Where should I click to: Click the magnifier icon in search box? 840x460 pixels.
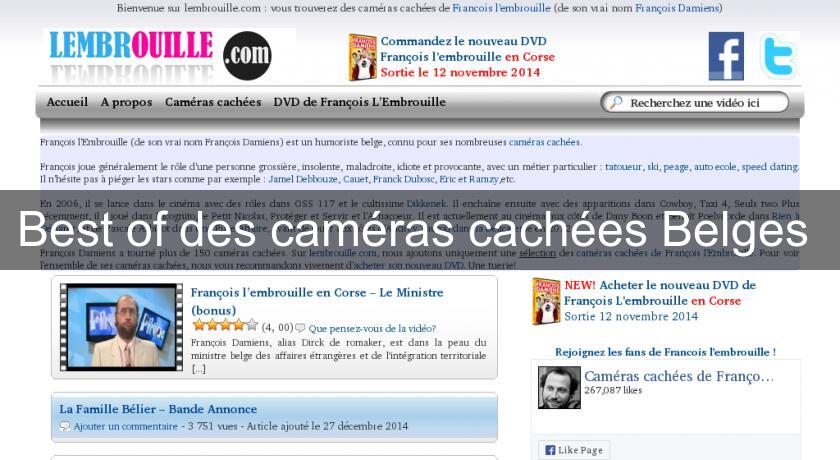(x=616, y=102)
